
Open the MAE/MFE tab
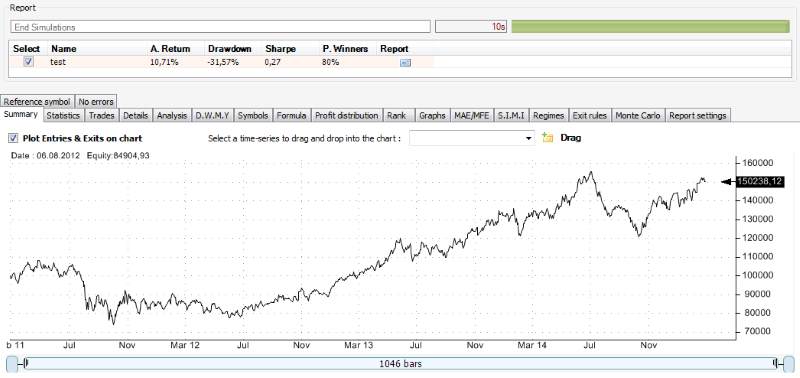(471, 116)
